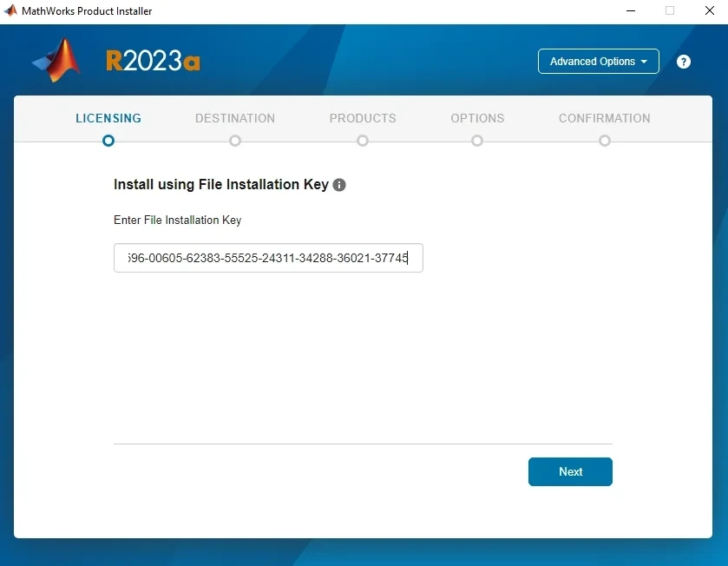The height and width of the screenshot is (566, 728).
Task: Select the OPTIONS step tab
Action: (477, 118)
